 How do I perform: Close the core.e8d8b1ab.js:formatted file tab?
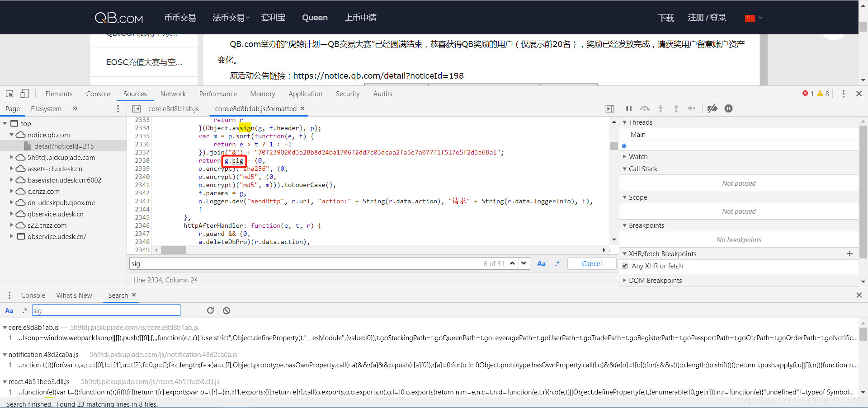point(302,108)
